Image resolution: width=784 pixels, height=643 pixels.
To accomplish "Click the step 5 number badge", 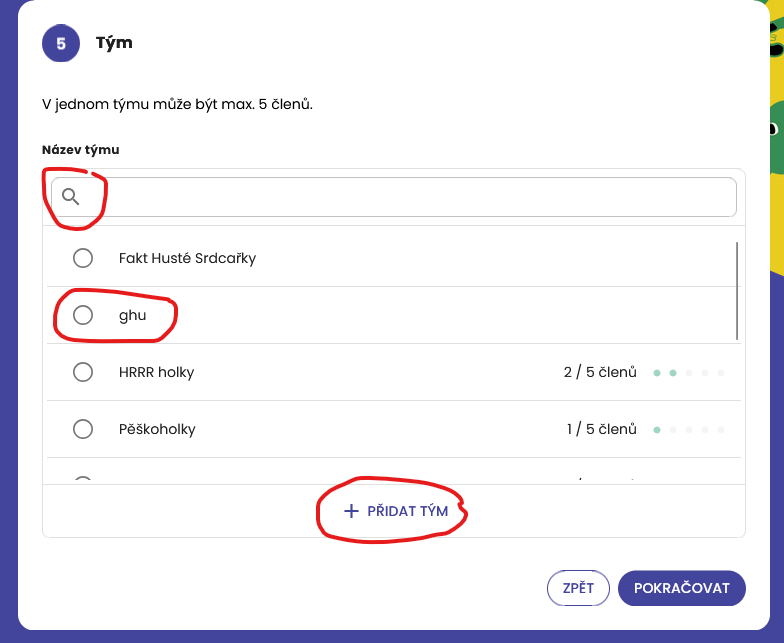I will [61, 44].
